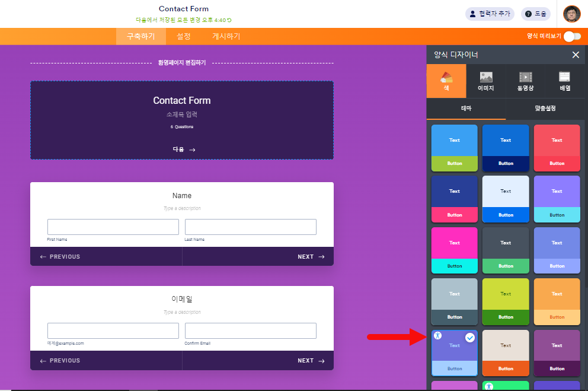Click the Last Name input field
The image size is (588, 391).
(x=251, y=227)
